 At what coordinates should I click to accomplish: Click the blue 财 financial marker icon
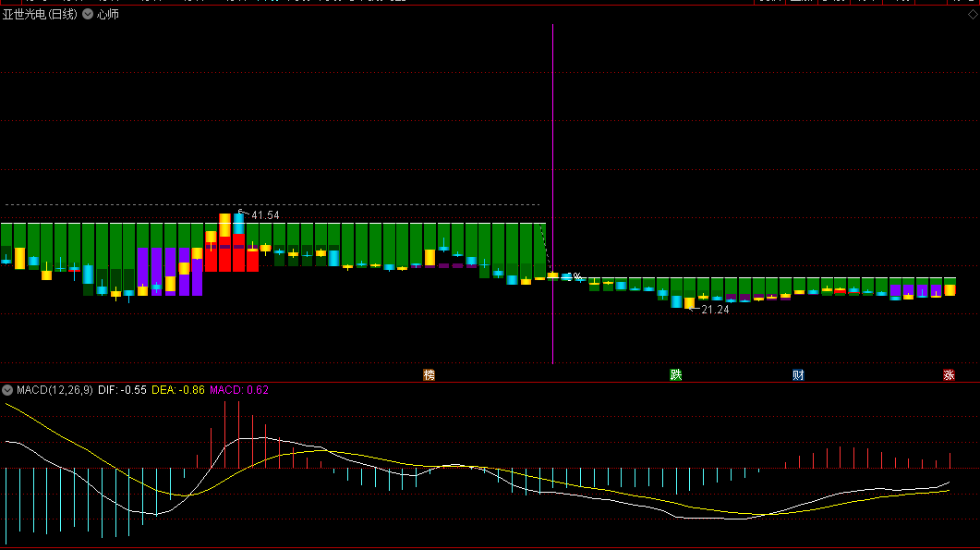tap(798, 374)
